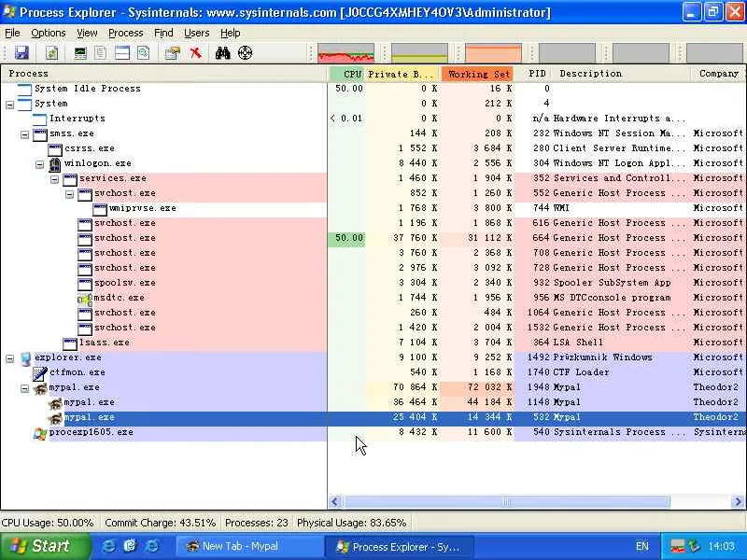747x560 pixels.
Task: Sort by the Private Bytes column header
Action: coord(402,74)
